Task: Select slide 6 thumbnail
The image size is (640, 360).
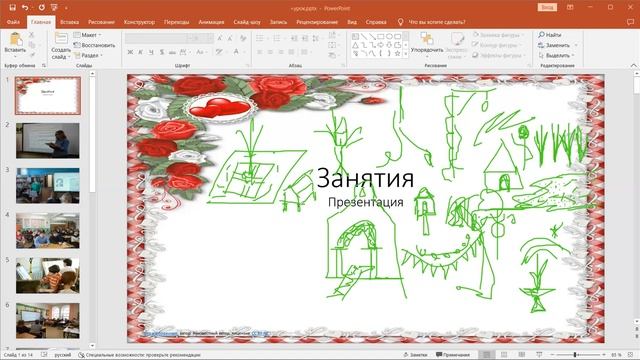Action: coord(48,321)
